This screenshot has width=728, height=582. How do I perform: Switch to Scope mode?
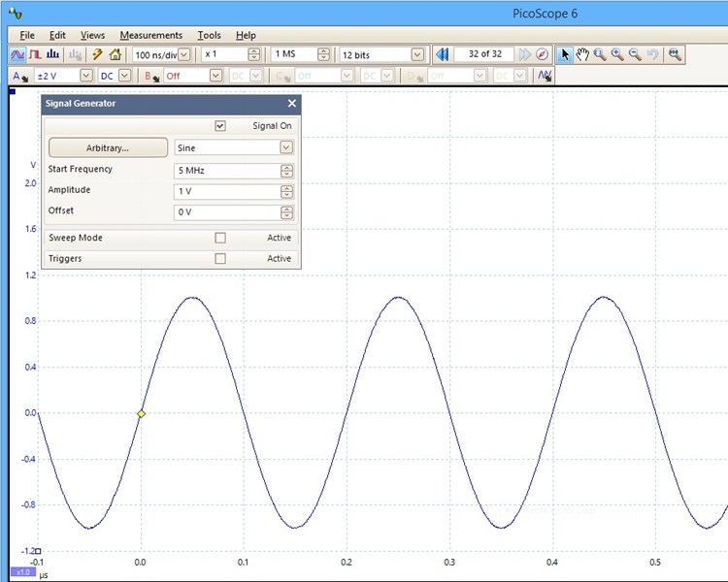17,54
